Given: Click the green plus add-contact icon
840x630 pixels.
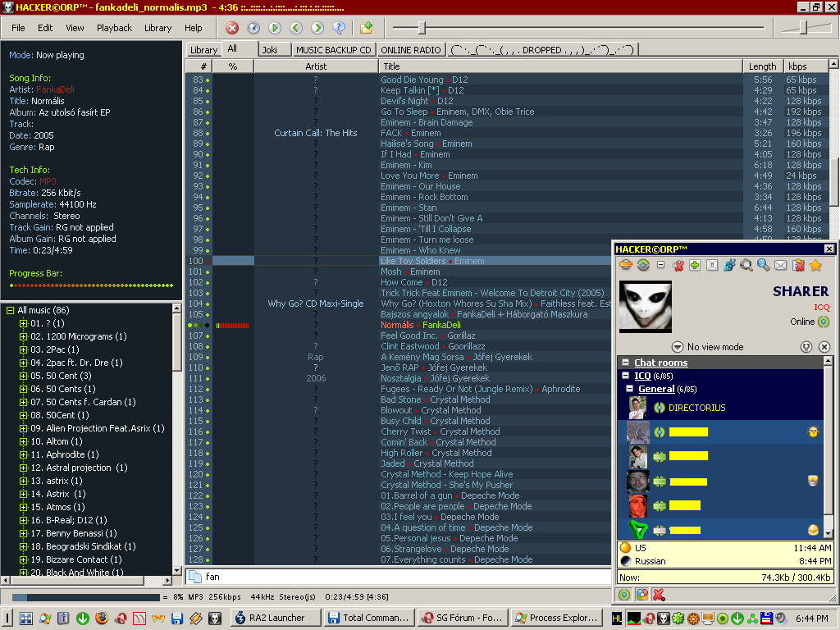Looking at the screenshot, I should 695,265.
